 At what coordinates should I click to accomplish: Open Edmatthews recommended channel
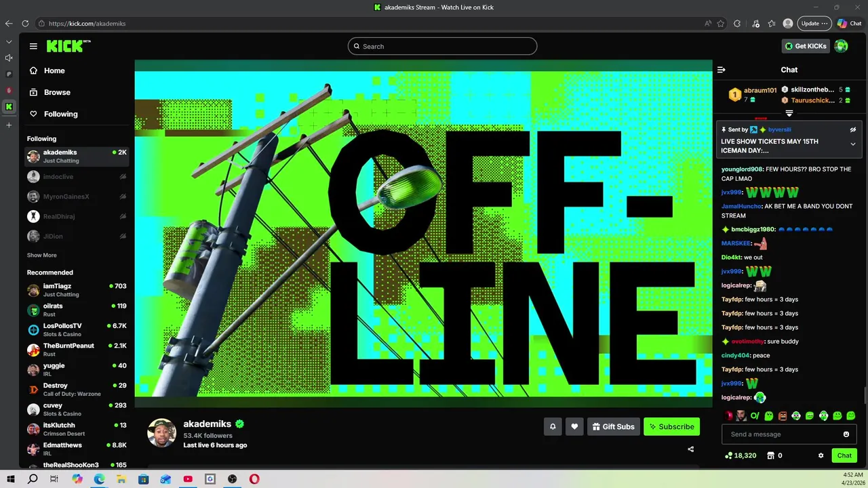pos(77,449)
